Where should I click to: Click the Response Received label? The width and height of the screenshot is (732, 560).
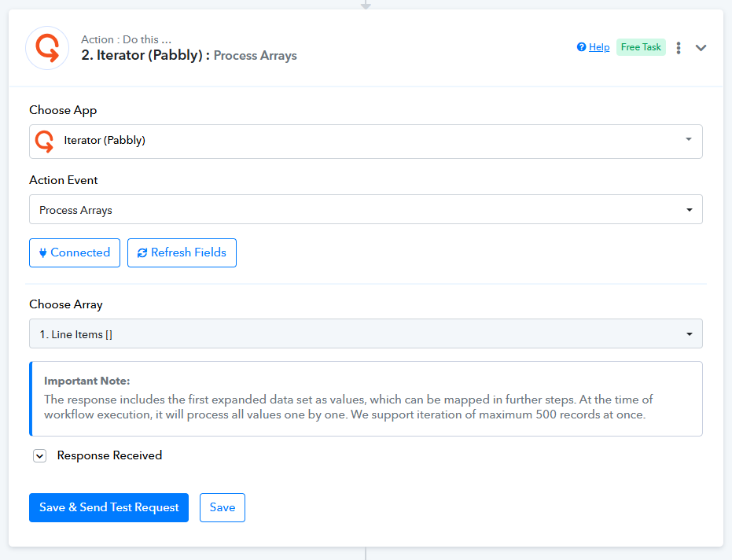pos(109,455)
